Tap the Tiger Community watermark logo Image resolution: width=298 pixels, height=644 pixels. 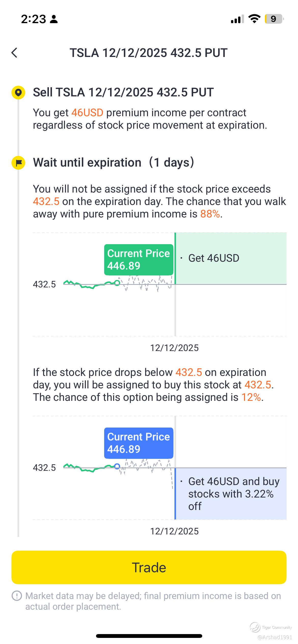(x=255, y=627)
